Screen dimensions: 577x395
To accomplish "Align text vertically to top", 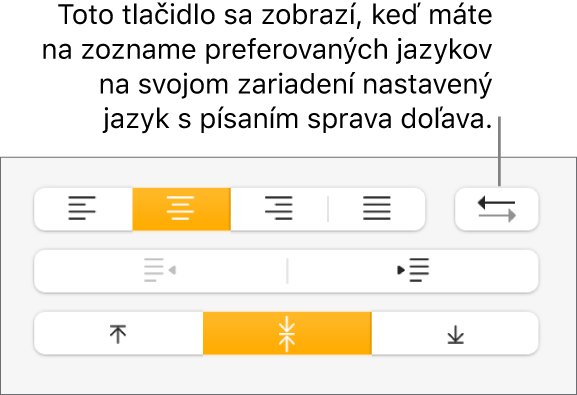I will click(118, 333).
